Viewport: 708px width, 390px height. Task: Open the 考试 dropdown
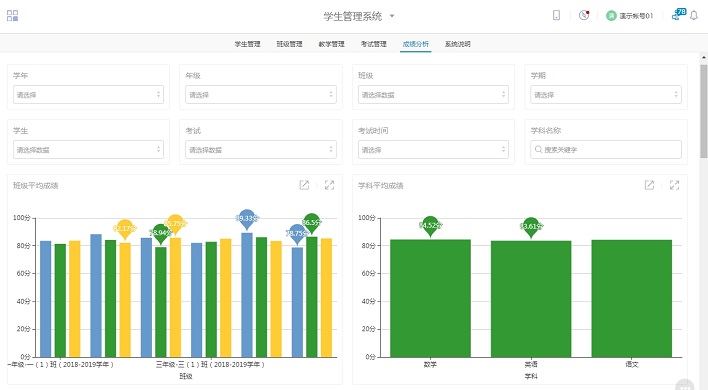(x=261, y=150)
